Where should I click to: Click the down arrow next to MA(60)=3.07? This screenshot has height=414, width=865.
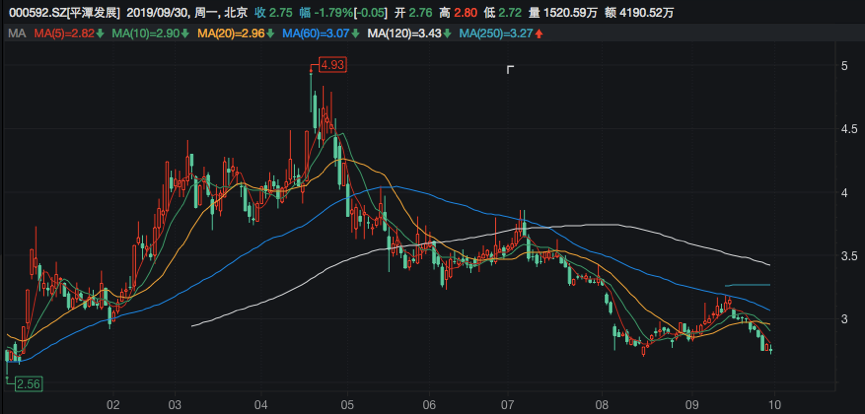pyautogui.click(x=357, y=35)
